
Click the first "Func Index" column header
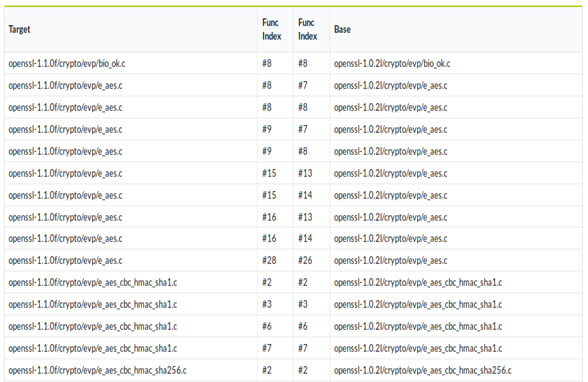point(272,30)
